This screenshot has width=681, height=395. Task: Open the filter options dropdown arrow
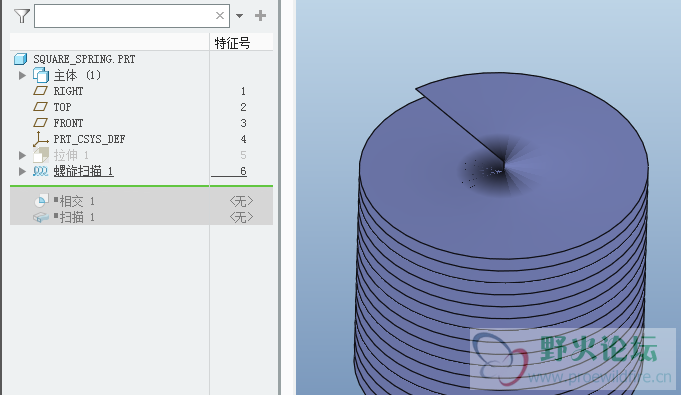(239, 16)
